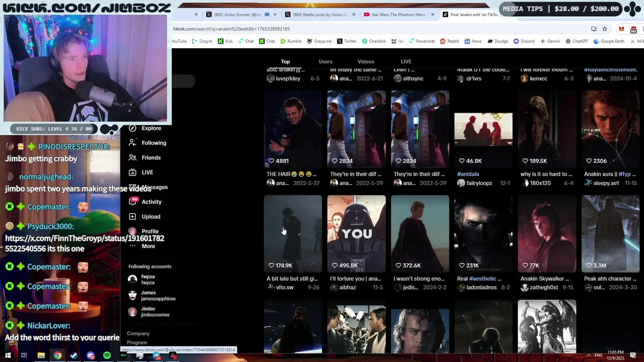Open the Kick bookmark

click(x=225, y=41)
